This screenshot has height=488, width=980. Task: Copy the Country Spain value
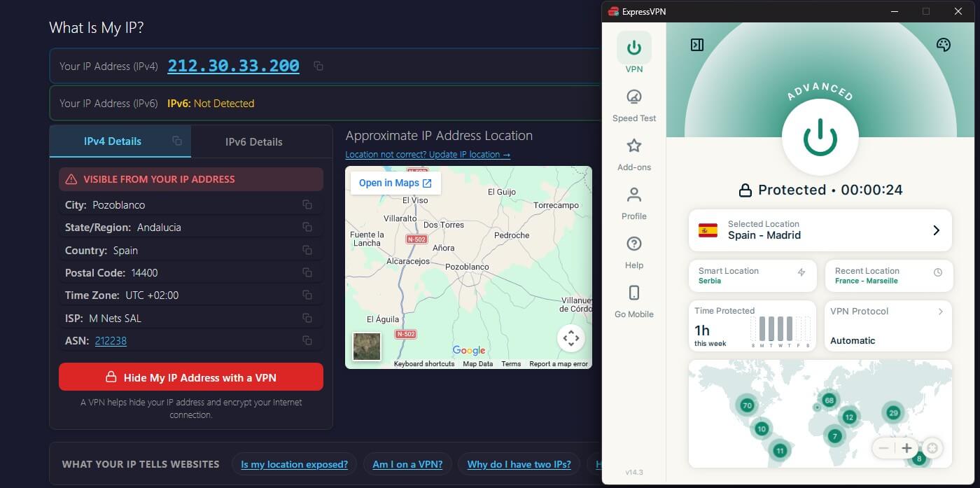[307, 250]
